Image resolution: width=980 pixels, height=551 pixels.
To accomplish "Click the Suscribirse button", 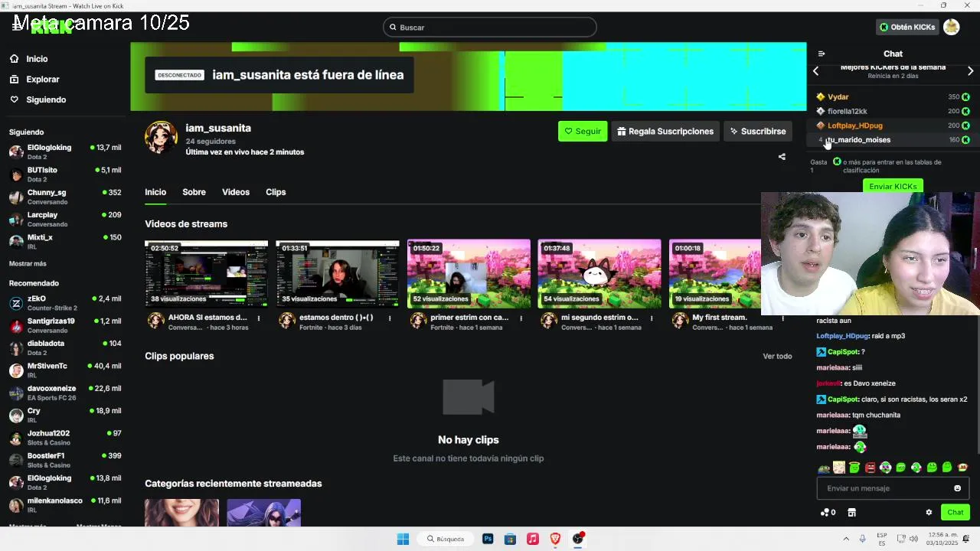I will tap(758, 131).
